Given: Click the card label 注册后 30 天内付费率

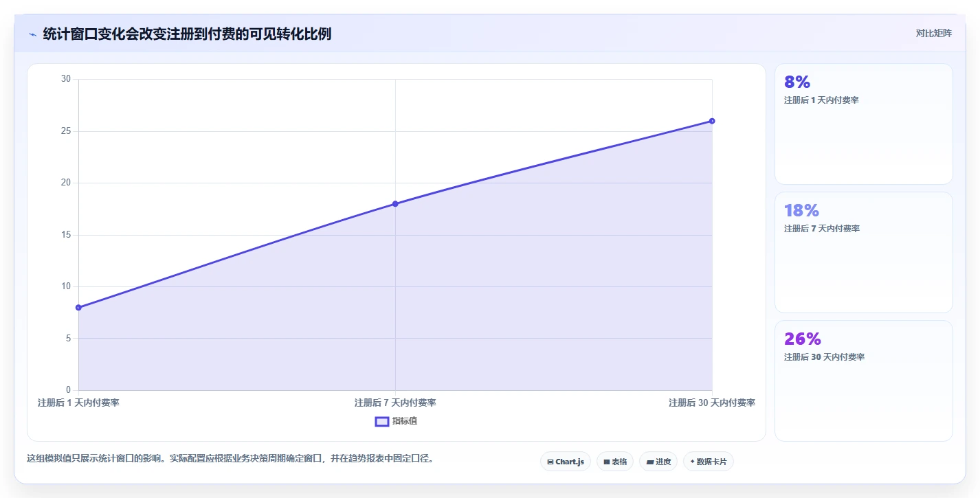Looking at the screenshot, I should point(824,357).
